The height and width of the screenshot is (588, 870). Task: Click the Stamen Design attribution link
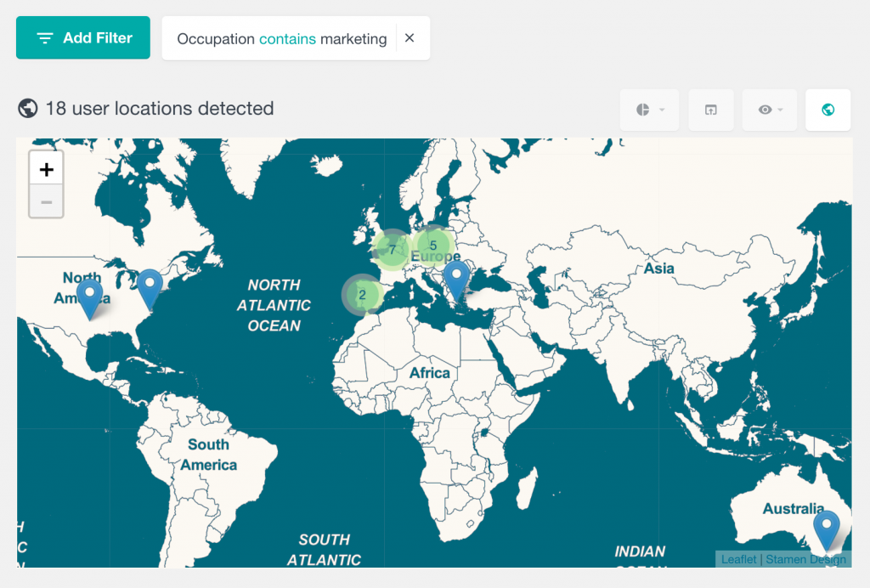pyautogui.click(x=805, y=559)
